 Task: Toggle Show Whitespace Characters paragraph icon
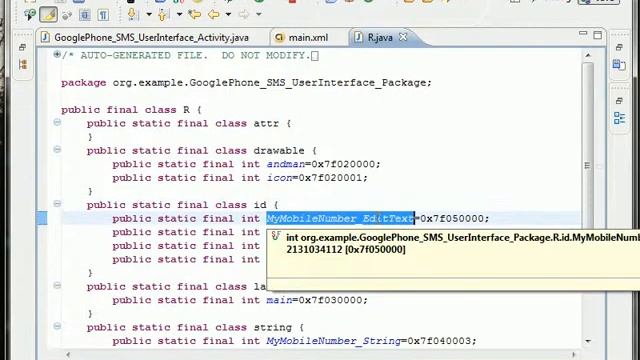[x=103, y=16]
